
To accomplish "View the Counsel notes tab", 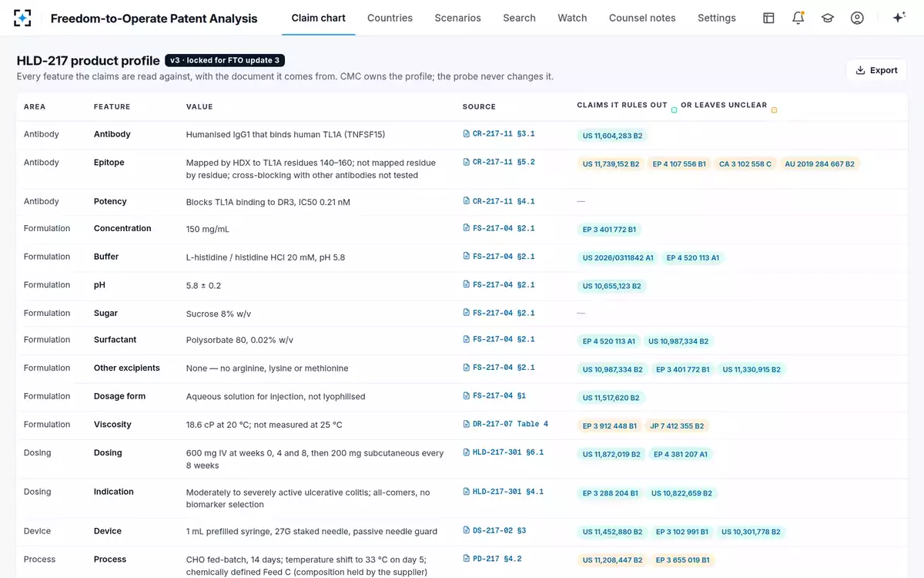I will point(642,18).
